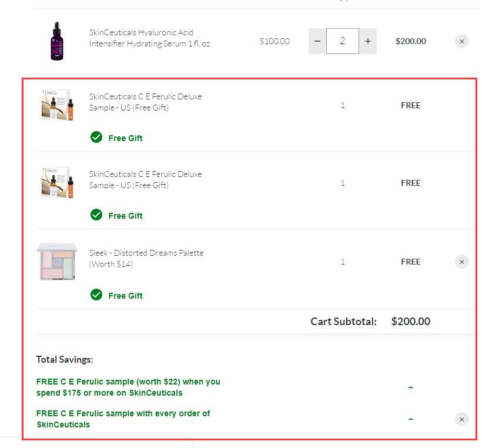The height and width of the screenshot is (448, 489).
Task: Click green checkmark on first Free Gift
Action: pyautogui.click(x=96, y=137)
